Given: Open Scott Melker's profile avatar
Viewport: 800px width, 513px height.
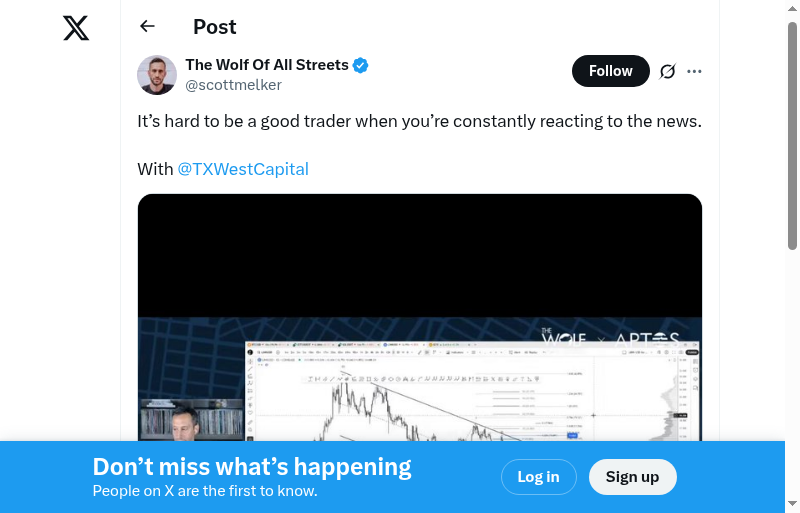Looking at the screenshot, I should point(157,75).
